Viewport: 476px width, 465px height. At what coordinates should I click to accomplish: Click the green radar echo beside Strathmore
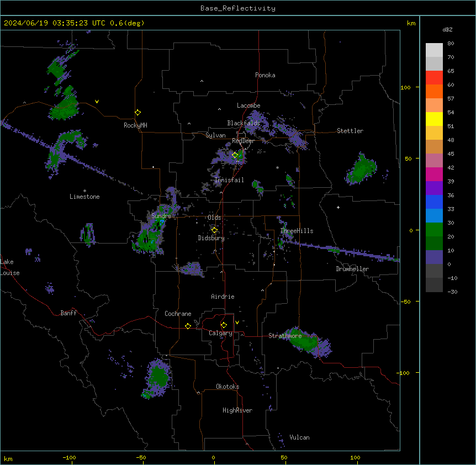pos(304,341)
